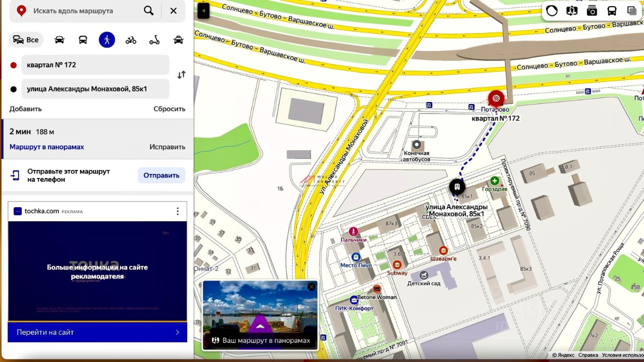
Task: Switch to the public transport route mode
Action: (83, 40)
